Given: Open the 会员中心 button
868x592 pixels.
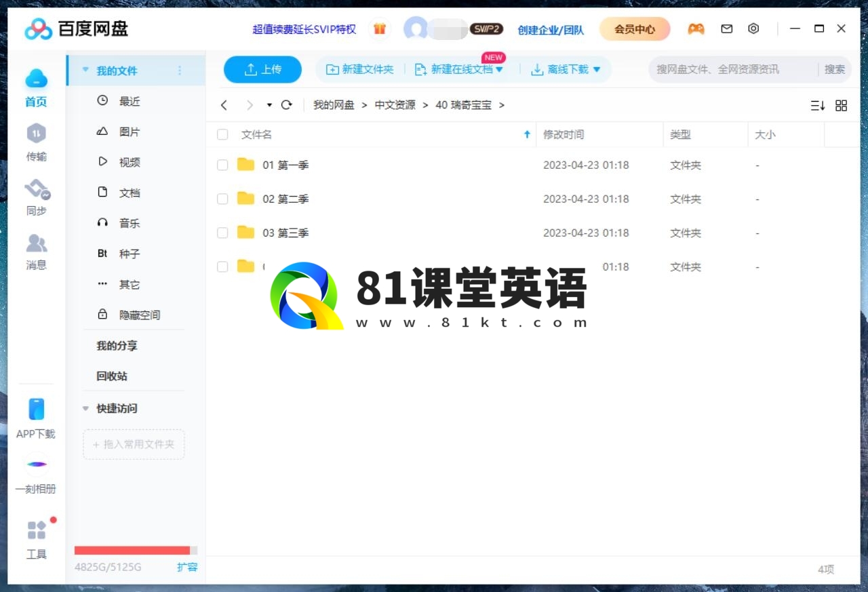Looking at the screenshot, I should (x=635, y=29).
